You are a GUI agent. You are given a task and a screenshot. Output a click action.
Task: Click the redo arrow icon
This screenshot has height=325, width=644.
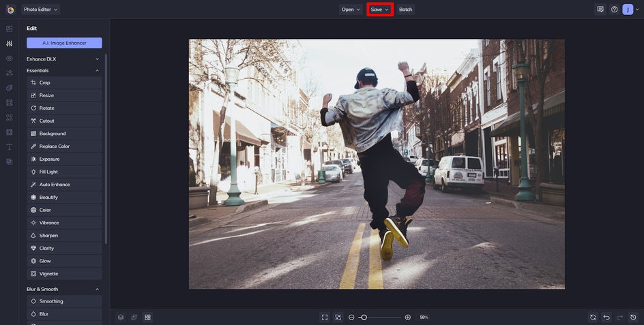pyautogui.click(x=619, y=318)
